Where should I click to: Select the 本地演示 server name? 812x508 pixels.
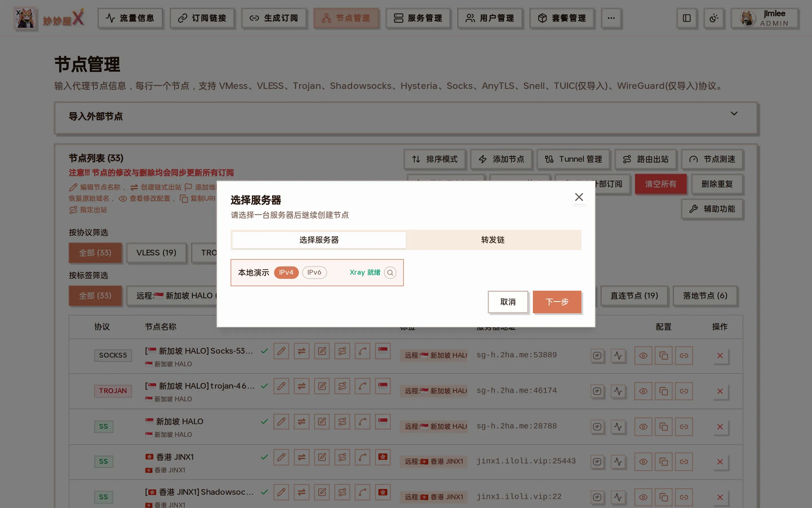[x=254, y=272]
